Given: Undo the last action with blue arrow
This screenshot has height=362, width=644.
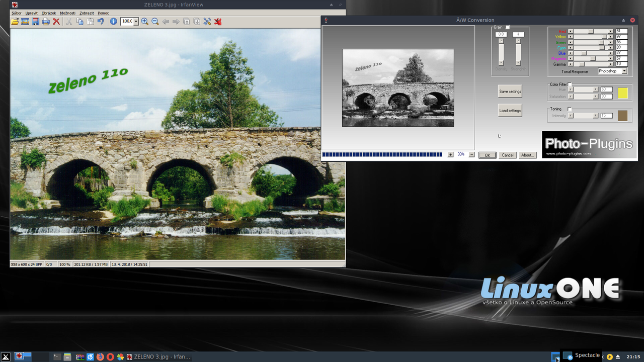Looking at the screenshot, I should (101, 22).
